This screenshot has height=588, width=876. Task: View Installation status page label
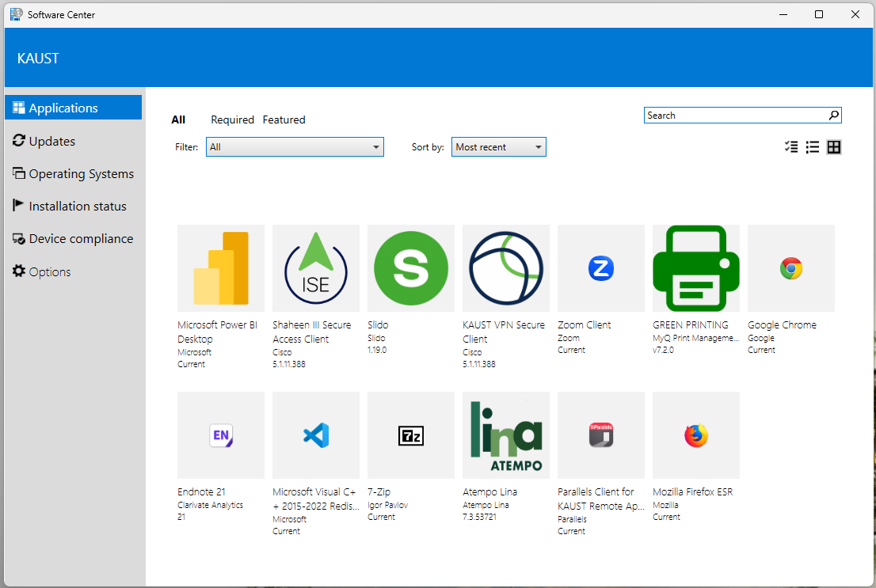[x=78, y=206]
